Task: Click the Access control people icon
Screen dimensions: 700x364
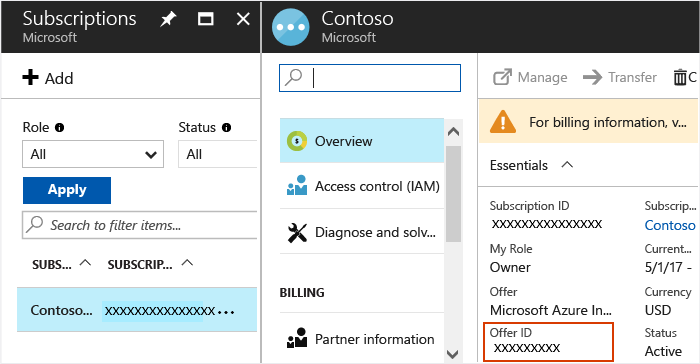Action: point(297,185)
